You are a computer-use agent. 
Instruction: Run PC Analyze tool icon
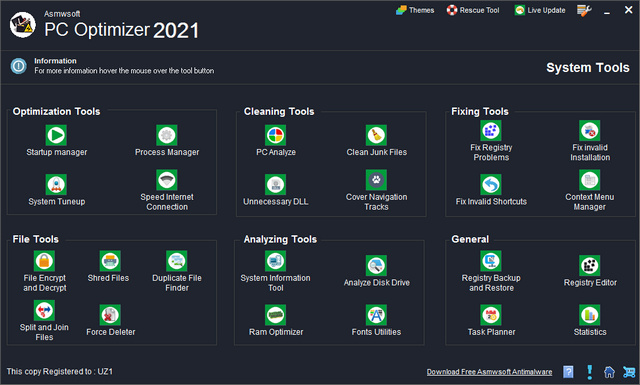tap(276, 135)
